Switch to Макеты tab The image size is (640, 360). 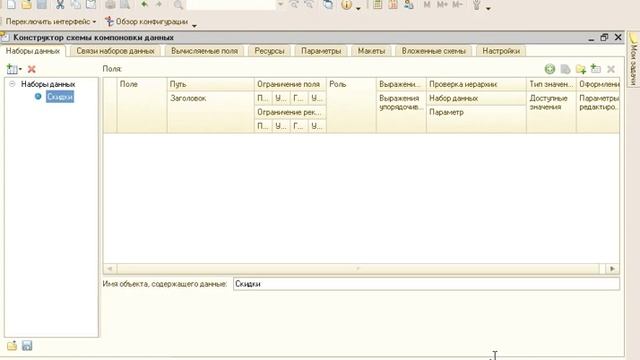[371, 51]
